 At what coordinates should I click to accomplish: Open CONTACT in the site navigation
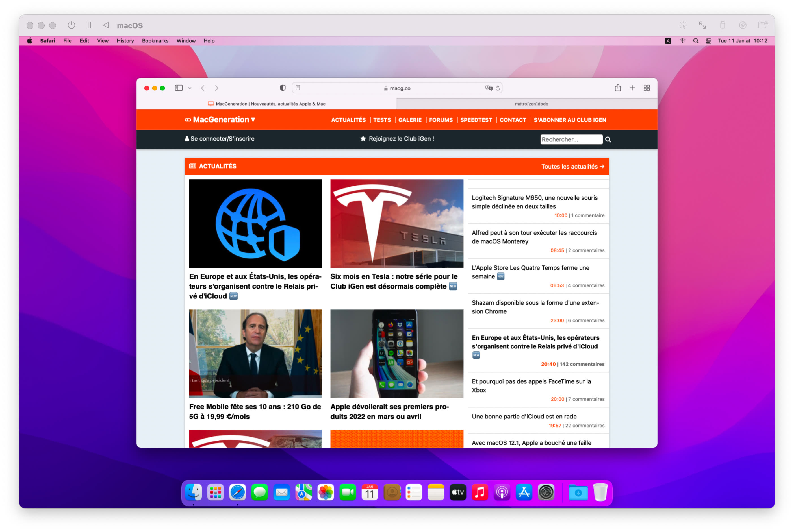click(513, 120)
